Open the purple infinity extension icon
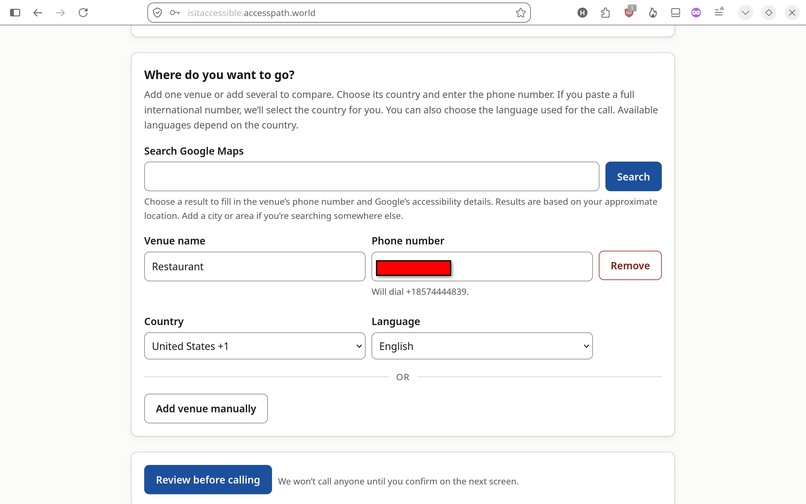 tap(695, 13)
